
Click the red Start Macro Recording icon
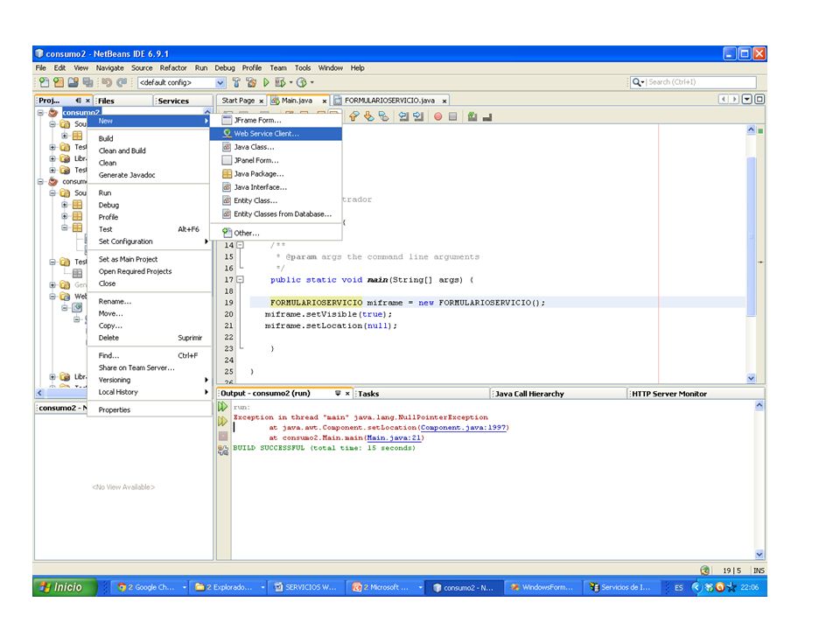[437, 116]
